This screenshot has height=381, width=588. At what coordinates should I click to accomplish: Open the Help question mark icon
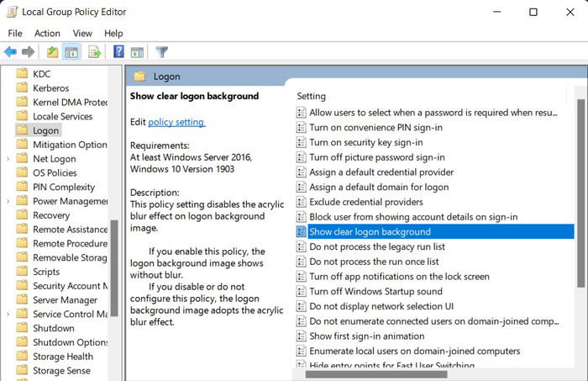coord(118,51)
